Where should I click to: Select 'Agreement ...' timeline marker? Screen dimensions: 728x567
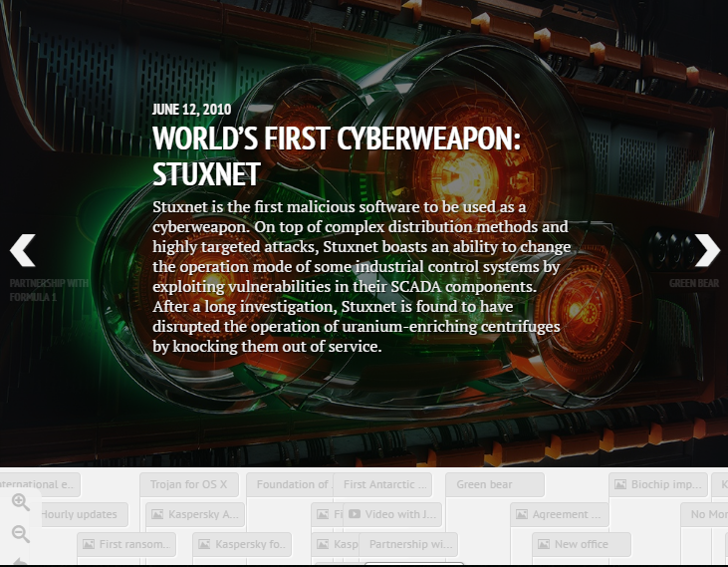[x=560, y=514]
